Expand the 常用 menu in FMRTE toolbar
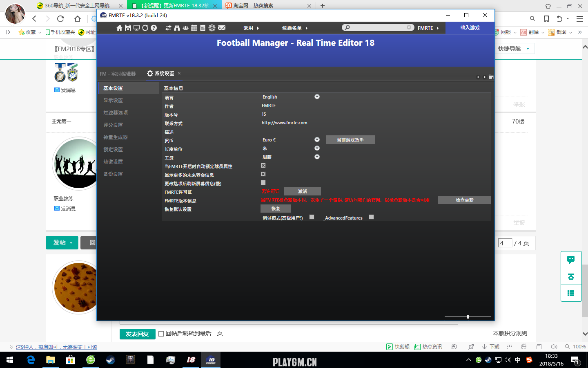This screenshot has width=588, height=368. pyautogui.click(x=251, y=28)
